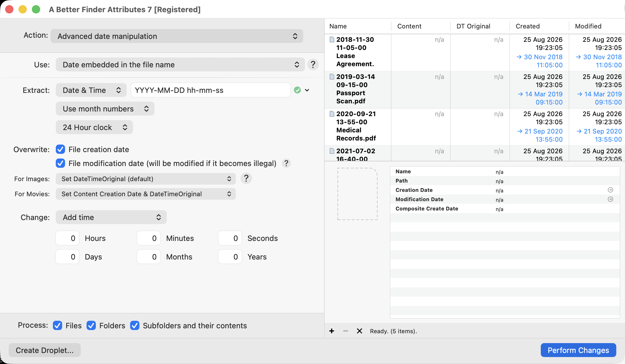Open the Action dropdown menu
The width and height of the screenshot is (625, 364).
click(x=177, y=36)
